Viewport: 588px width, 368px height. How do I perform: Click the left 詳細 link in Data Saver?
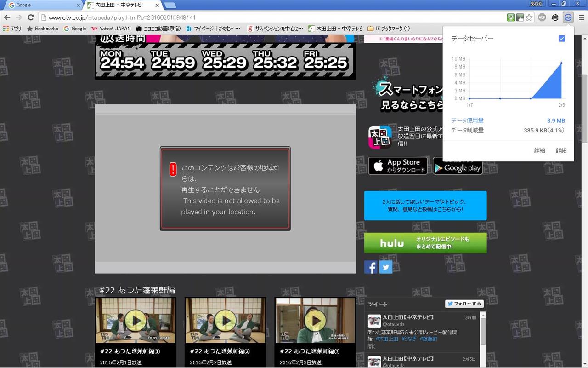(540, 151)
